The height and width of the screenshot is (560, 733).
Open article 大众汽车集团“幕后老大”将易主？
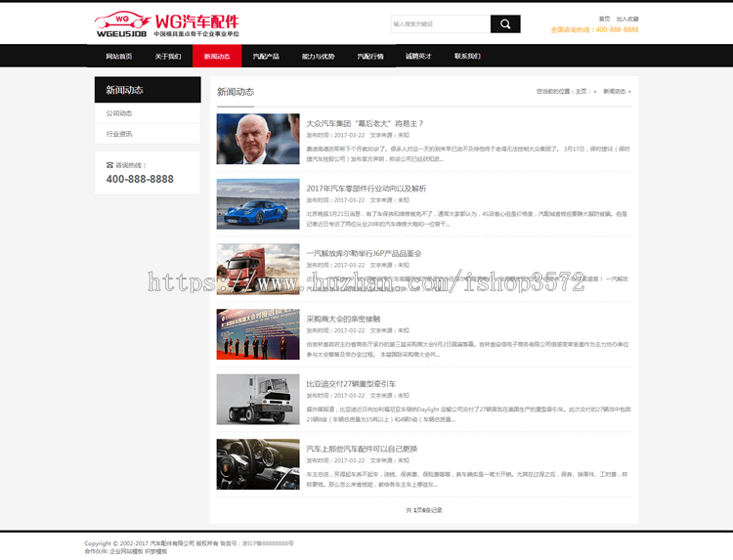pyautogui.click(x=365, y=123)
